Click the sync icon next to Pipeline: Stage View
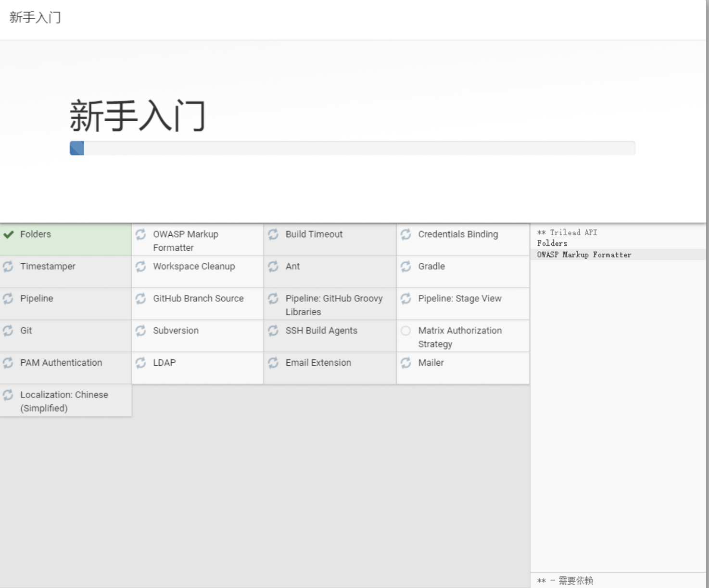This screenshot has width=709, height=588. [406, 299]
